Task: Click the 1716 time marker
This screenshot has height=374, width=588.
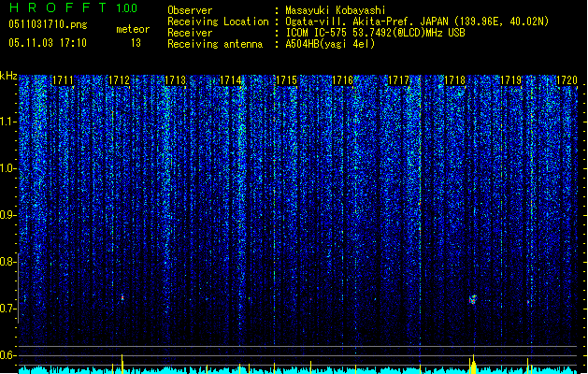Action: tap(342, 80)
